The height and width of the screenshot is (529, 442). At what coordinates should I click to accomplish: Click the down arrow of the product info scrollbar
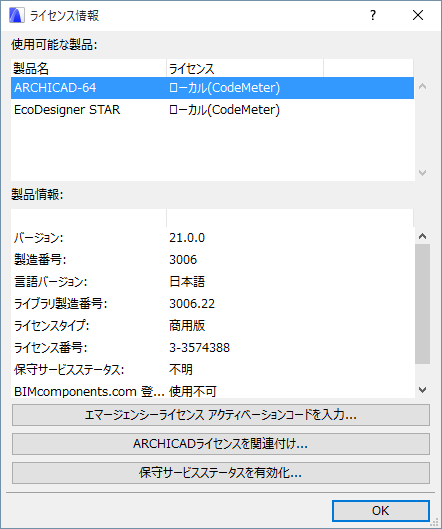click(x=422, y=390)
